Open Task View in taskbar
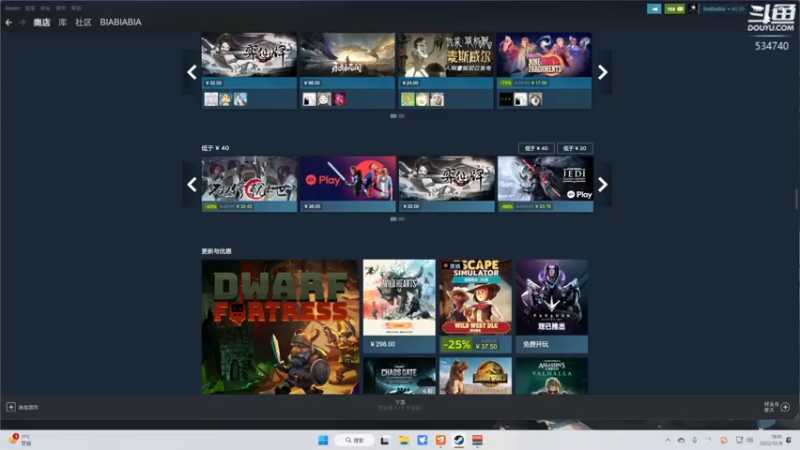 (385, 440)
